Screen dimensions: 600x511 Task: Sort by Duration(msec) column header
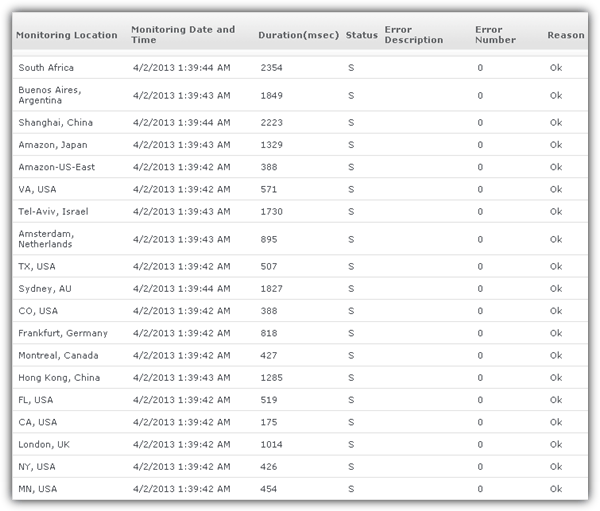coord(298,35)
